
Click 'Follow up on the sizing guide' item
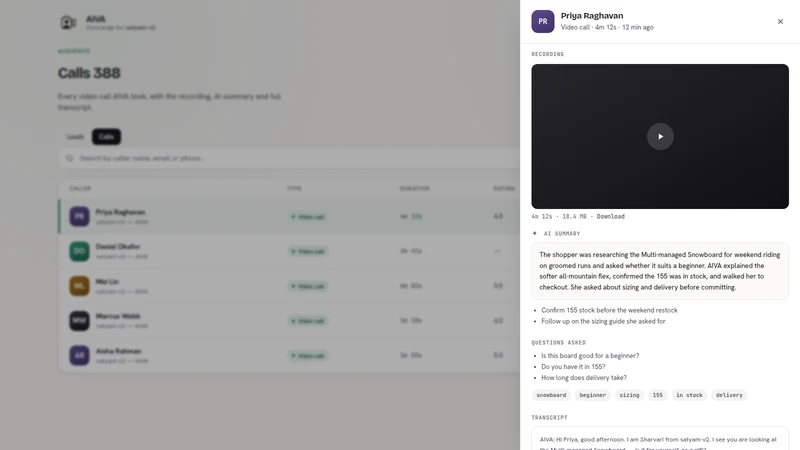click(x=603, y=321)
